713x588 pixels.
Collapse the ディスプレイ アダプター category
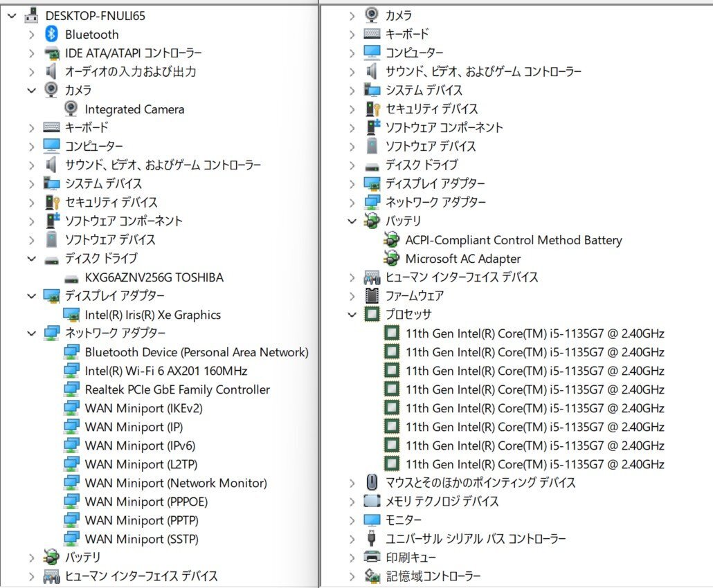point(30,295)
